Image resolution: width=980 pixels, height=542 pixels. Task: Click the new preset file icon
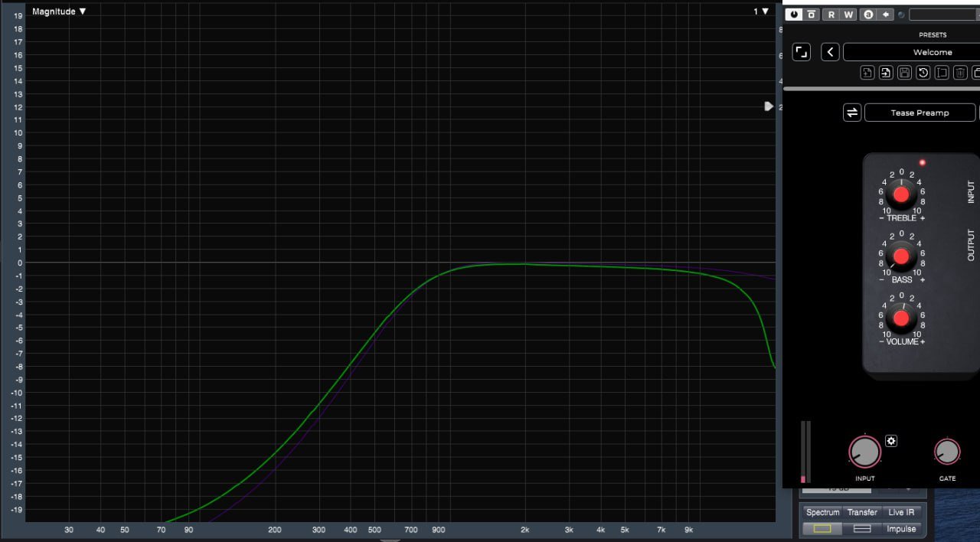[x=867, y=73]
